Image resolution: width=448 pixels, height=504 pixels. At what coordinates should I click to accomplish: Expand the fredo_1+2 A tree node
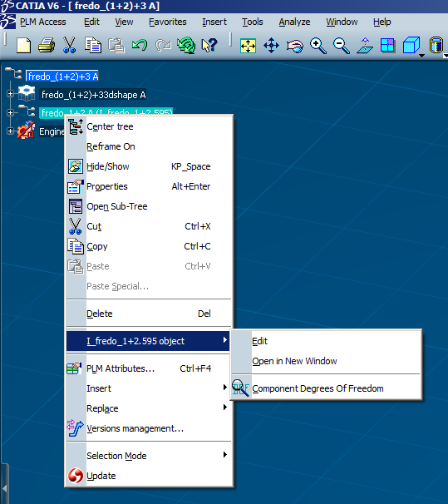(10, 112)
